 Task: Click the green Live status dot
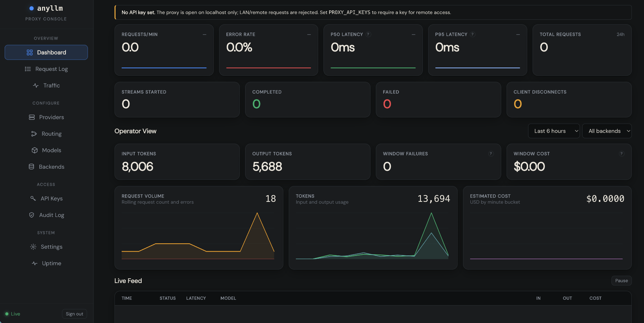(x=7, y=314)
